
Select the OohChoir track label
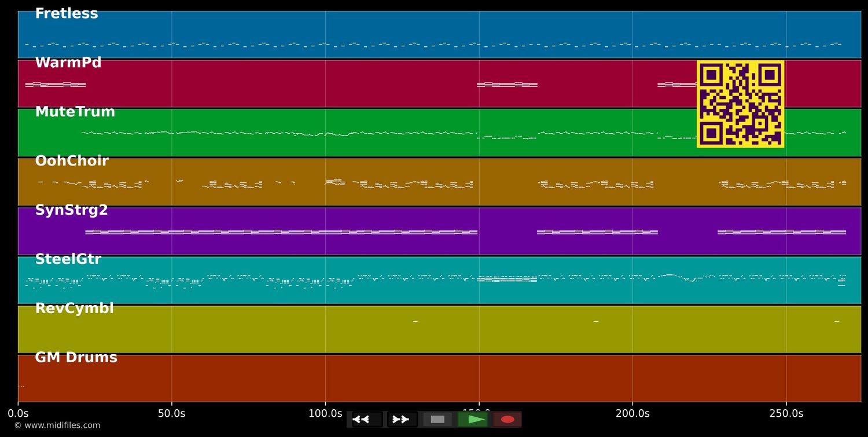(72, 161)
